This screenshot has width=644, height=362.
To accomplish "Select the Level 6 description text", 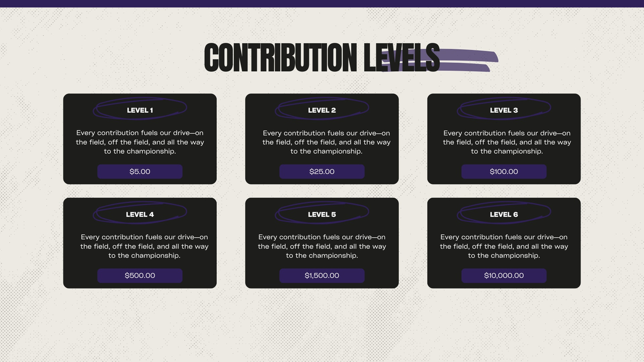I will click(x=504, y=246).
